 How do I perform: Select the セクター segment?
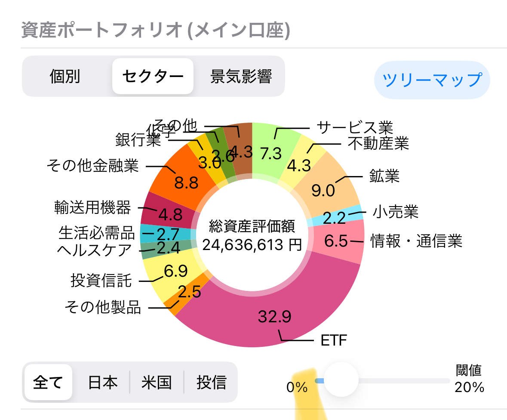(153, 77)
